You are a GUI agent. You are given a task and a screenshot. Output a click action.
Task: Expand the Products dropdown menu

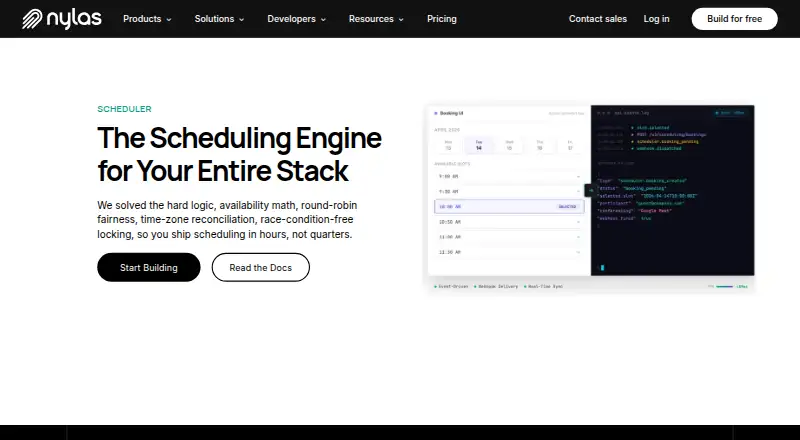(x=147, y=19)
